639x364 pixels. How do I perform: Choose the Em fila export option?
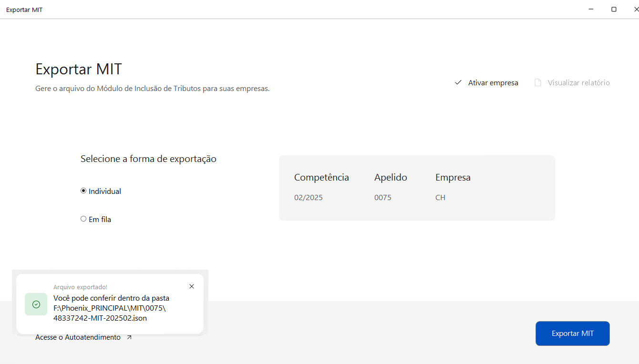(x=83, y=219)
